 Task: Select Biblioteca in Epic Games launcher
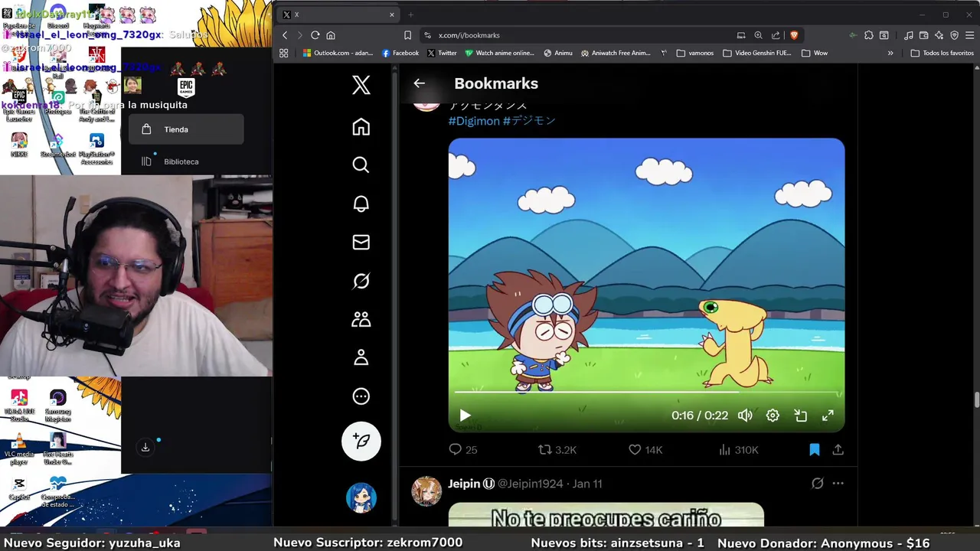pos(186,161)
